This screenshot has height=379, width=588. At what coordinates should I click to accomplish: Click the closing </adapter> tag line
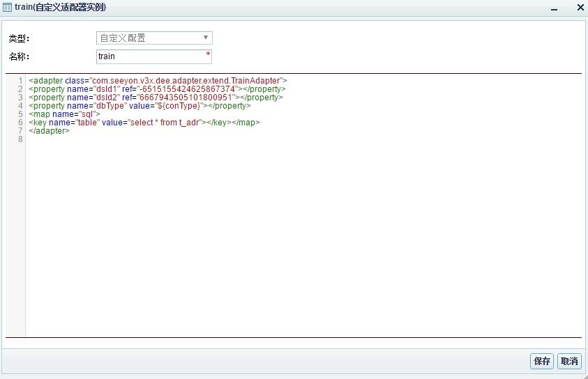pos(49,131)
